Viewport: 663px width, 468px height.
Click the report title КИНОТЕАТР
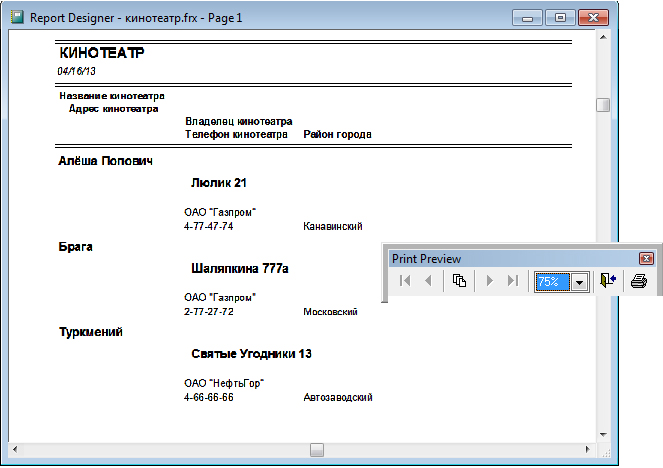[101, 53]
